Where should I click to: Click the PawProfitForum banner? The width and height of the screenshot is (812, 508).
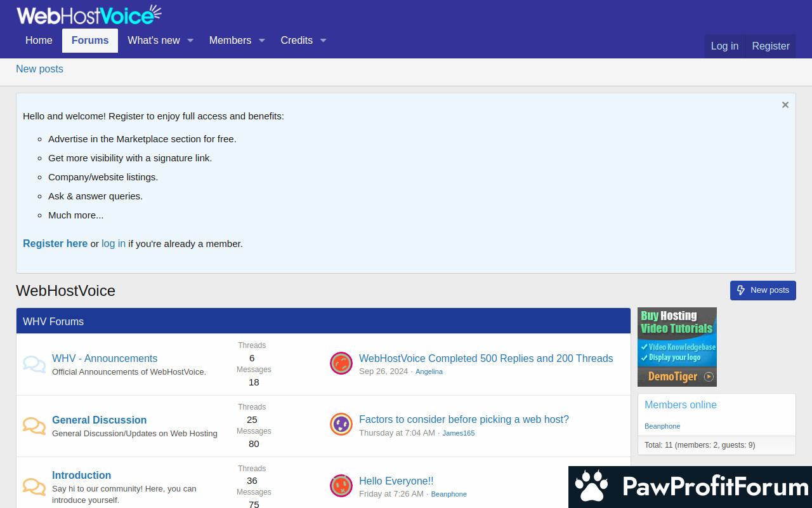690,487
